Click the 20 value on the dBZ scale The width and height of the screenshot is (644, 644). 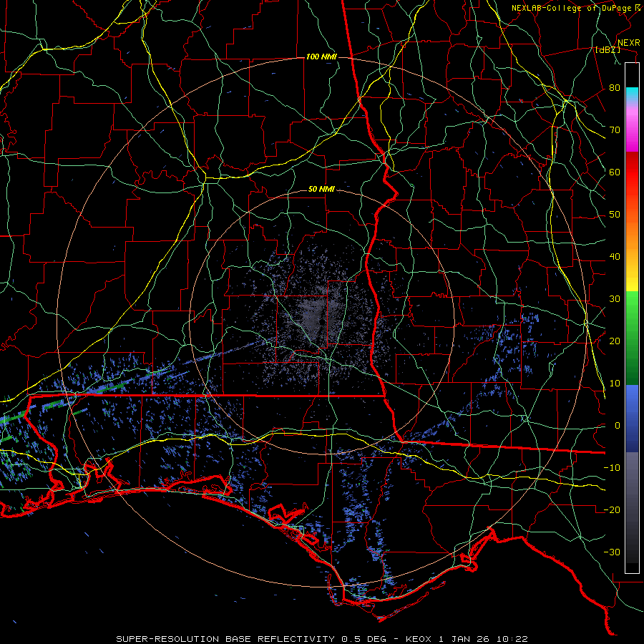click(x=615, y=341)
